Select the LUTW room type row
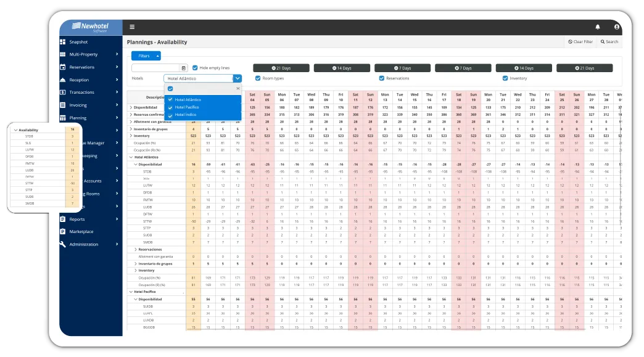 point(147,186)
